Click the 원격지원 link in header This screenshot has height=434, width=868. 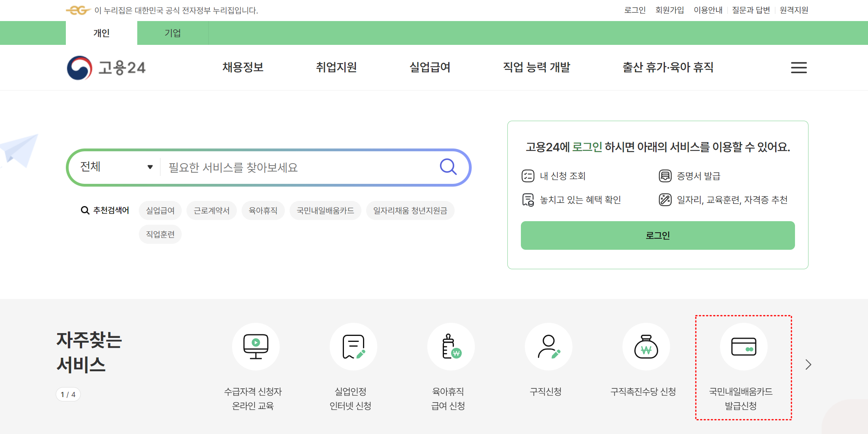coord(794,10)
